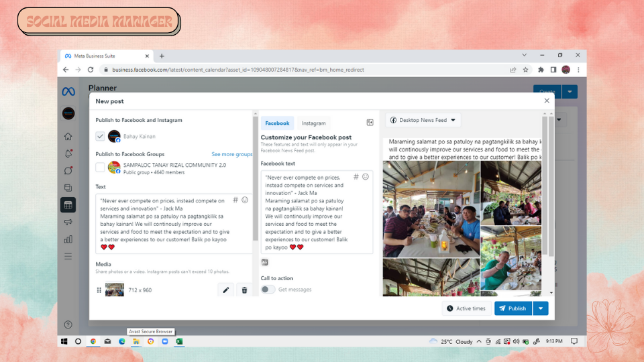The image size is (644, 362).
Task: Open File Explorer from the taskbar
Action: click(136, 341)
